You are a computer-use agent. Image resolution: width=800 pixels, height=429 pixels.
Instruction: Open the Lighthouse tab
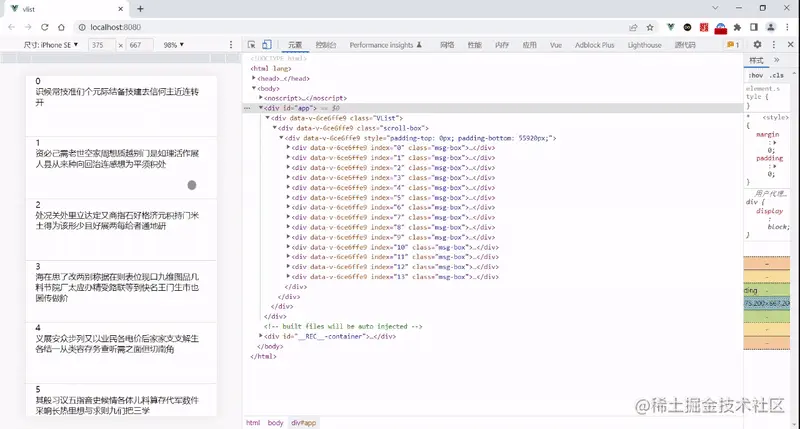644,45
